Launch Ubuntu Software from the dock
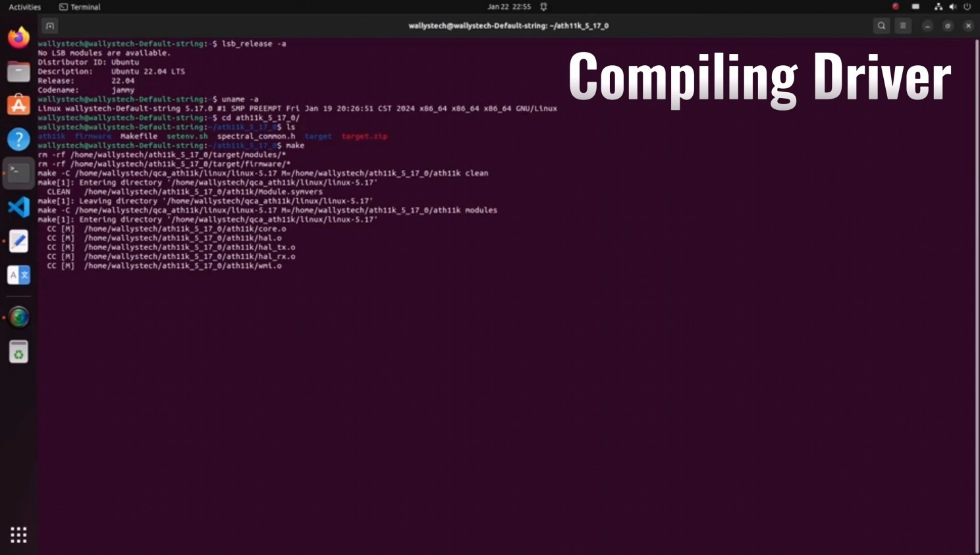 [x=18, y=105]
